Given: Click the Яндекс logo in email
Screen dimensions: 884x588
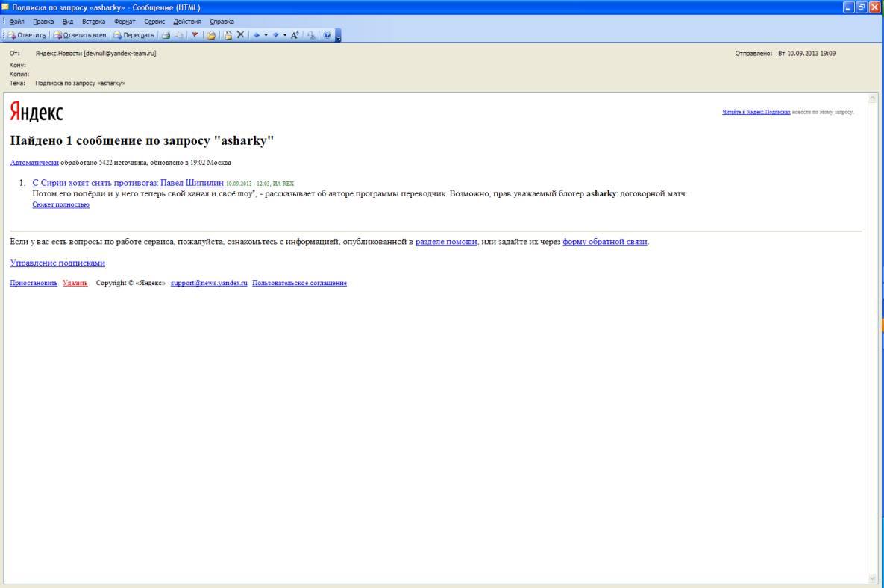Looking at the screenshot, I should click(x=37, y=112).
